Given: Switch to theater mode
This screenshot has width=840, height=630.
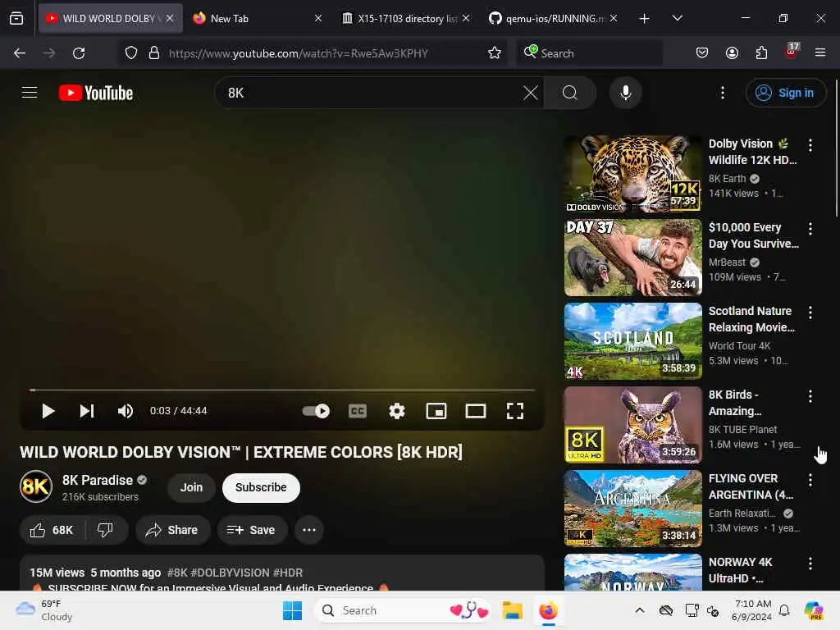Looking at the screenshot, I should (x=476, y=411).
